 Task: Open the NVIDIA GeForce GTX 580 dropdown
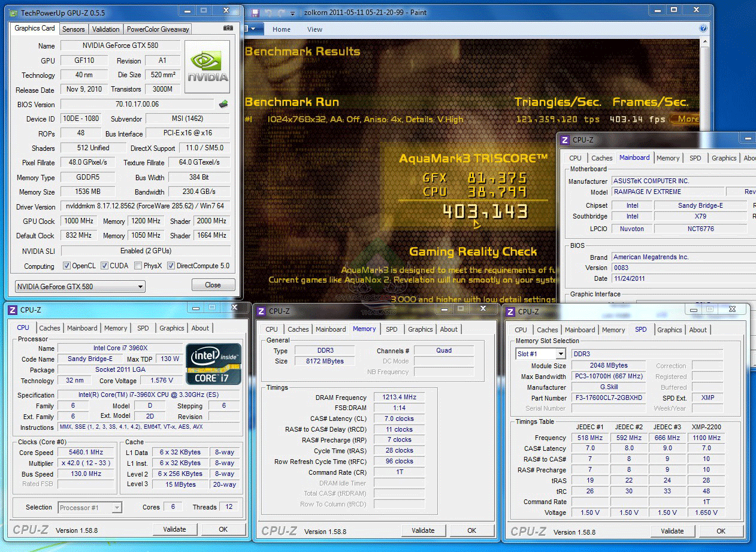[x=80, y=286]
